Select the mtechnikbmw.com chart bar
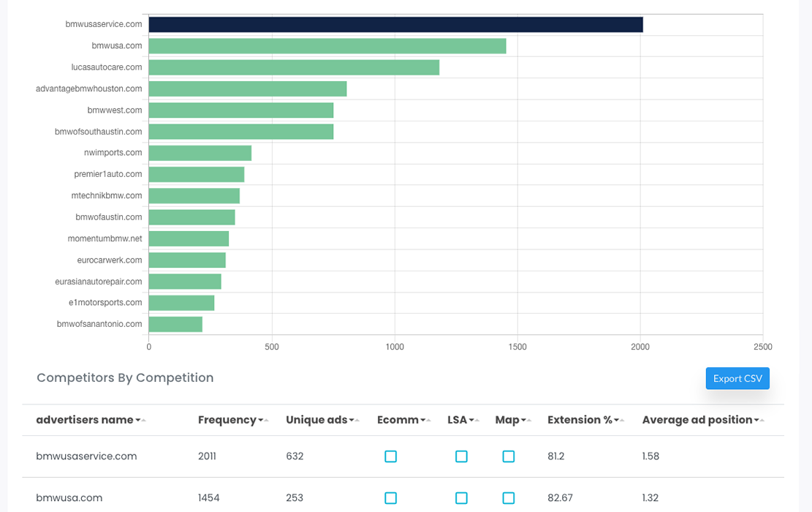Viewport: 812px width, 512px height. point(194,196)
